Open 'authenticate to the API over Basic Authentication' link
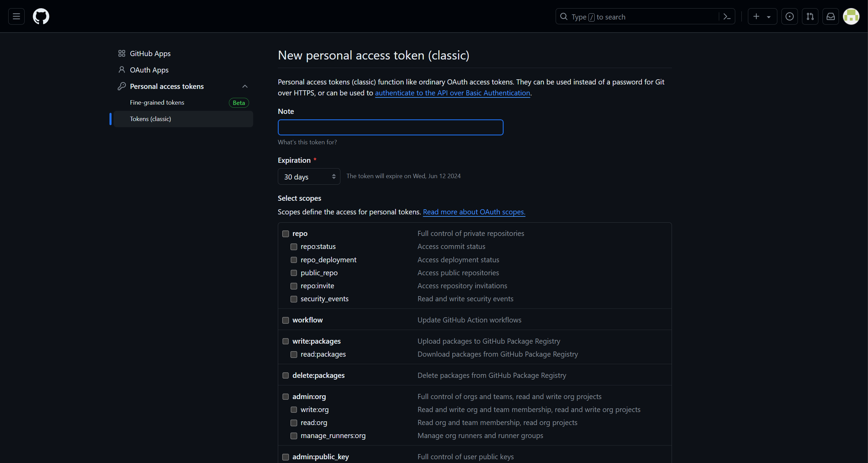868x463 pixels. pyautogui.click(x=453, y=93)
